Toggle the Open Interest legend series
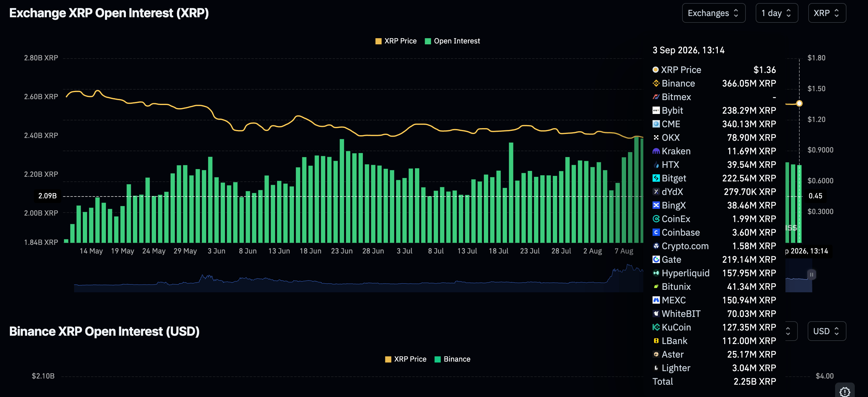868x397 pixels. point(452,41)
